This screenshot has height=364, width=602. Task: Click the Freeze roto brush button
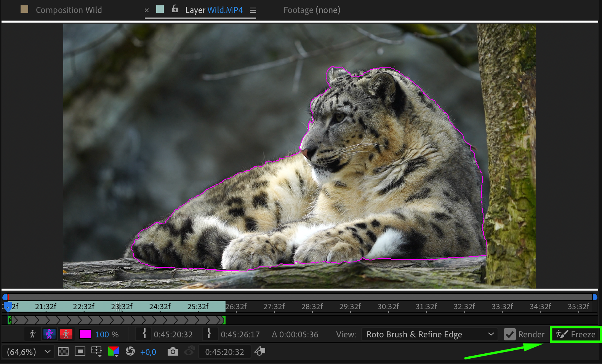click(575, 334)
